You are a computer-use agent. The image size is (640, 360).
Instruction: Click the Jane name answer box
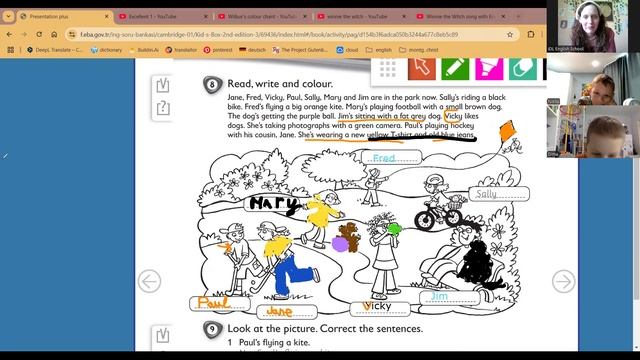(287, 312)
